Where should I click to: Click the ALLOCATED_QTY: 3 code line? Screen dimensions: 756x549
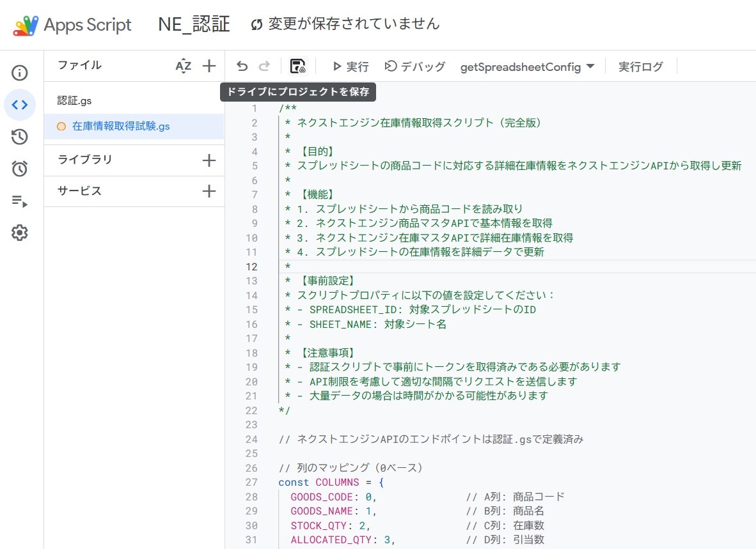click(343, 540)
